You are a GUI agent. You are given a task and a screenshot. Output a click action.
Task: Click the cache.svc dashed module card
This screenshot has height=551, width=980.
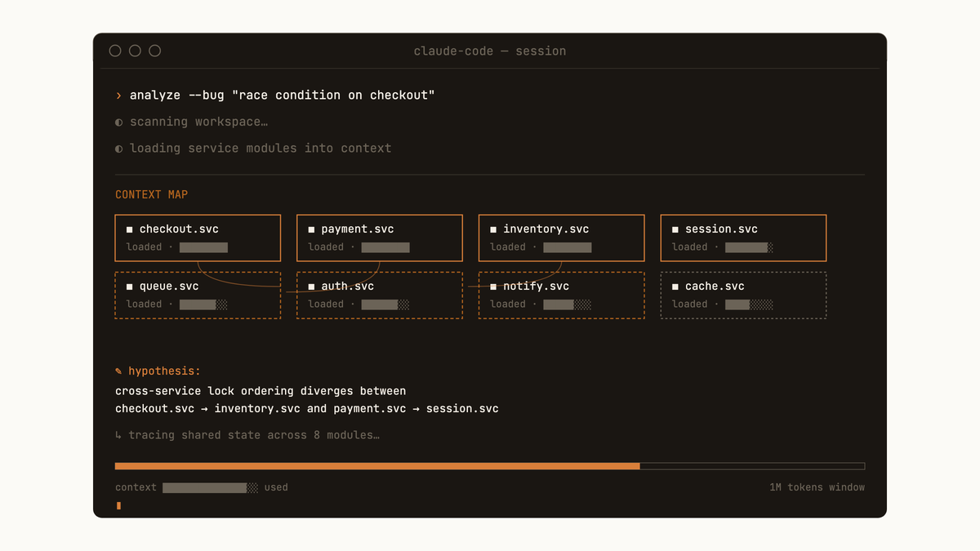743,295
